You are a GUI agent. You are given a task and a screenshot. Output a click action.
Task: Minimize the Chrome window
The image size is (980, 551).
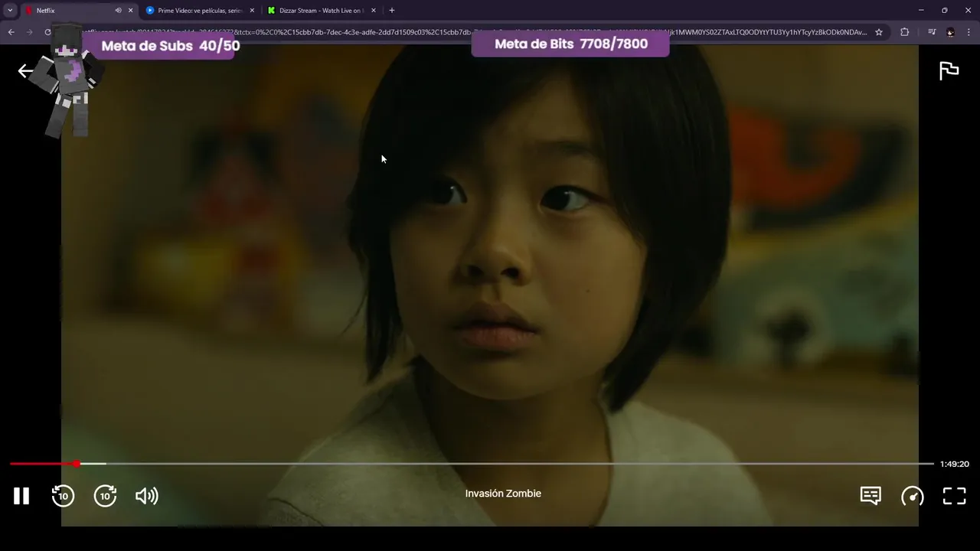point(921,11)
